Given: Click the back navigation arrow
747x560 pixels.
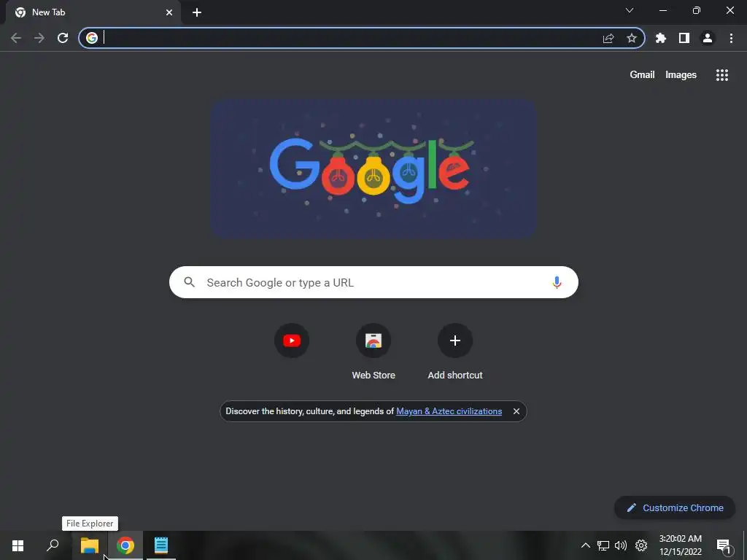Looking at the screenshot, I should coord(16,38).
